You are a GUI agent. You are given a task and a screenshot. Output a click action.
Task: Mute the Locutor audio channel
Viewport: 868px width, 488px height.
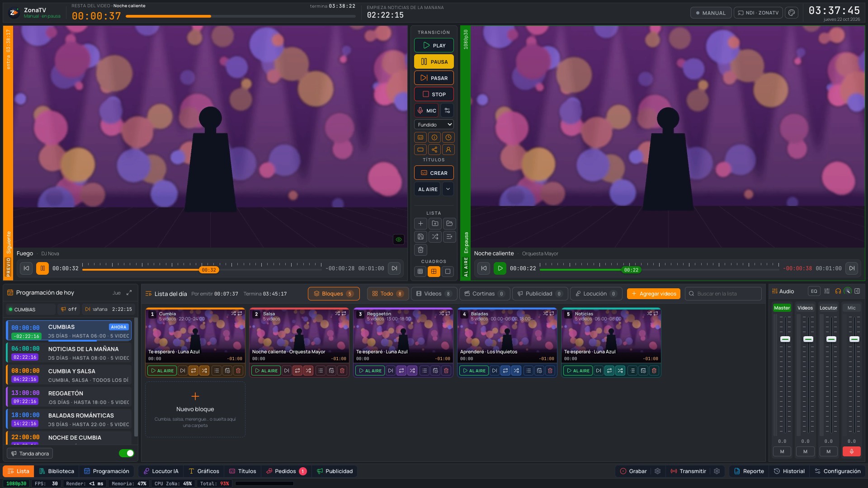pyautogui.click(x=828, y=451)
